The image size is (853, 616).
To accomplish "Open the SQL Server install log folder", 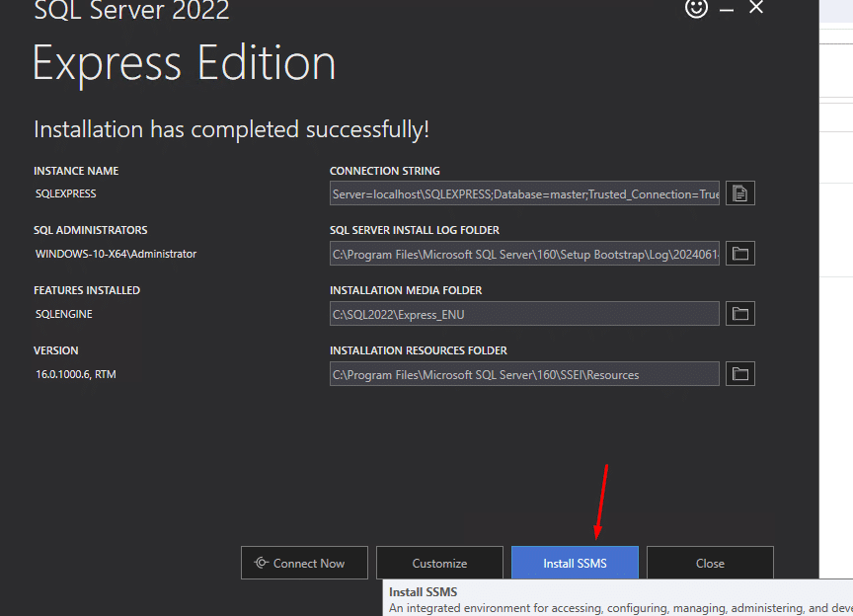I will [x=740, y=254].
